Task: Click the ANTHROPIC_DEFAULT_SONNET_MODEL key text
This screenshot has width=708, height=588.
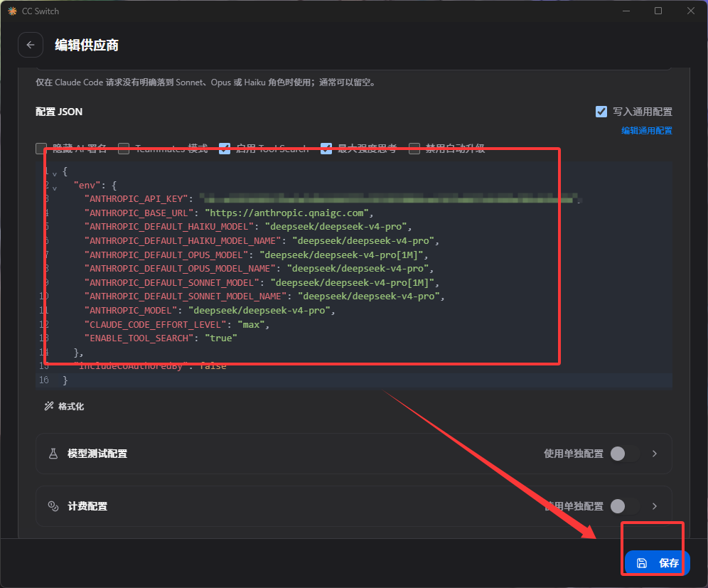Action: click(171, 282)
